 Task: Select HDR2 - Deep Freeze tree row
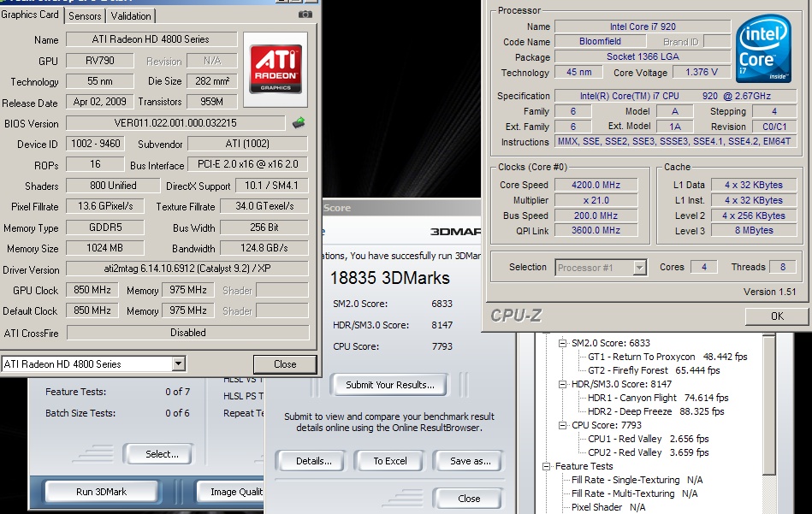pyautogui.click(x=656, y=411)
